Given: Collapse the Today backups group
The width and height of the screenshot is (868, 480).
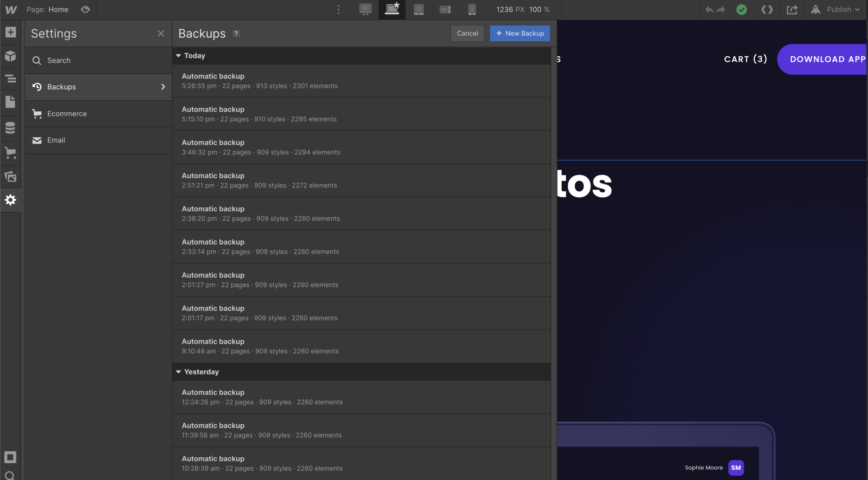Looking at the screenshot, I should 178,55.
